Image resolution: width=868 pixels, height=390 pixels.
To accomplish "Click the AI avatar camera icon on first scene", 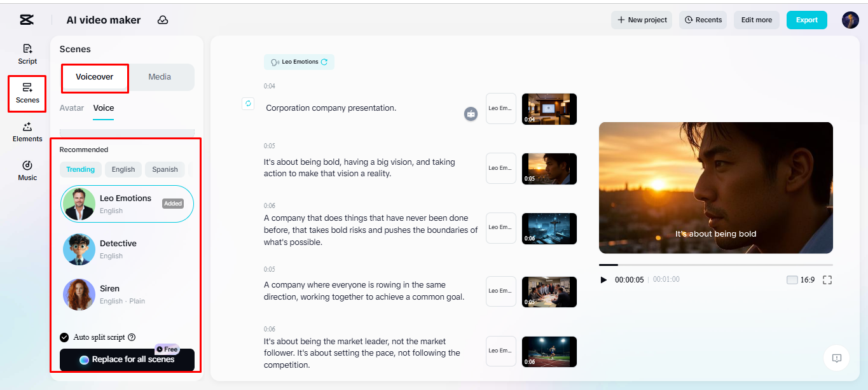I will click(471, 115).
